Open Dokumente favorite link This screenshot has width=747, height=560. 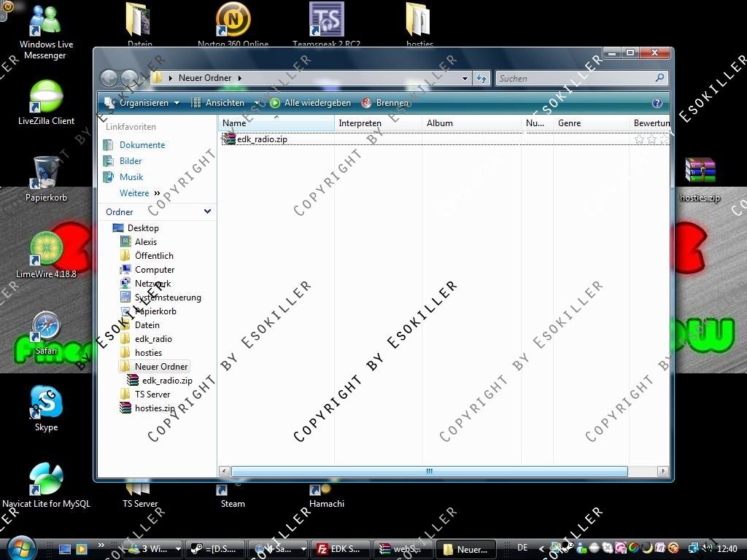(142, 145)
